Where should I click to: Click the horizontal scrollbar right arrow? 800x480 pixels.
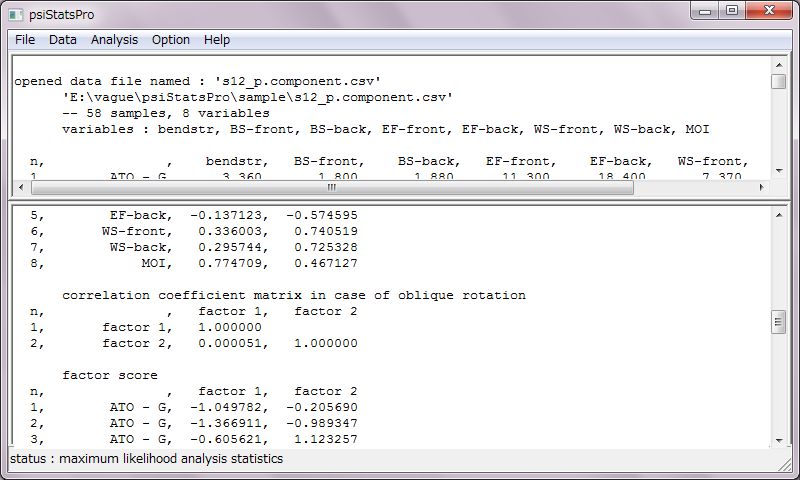coord(761,188)
